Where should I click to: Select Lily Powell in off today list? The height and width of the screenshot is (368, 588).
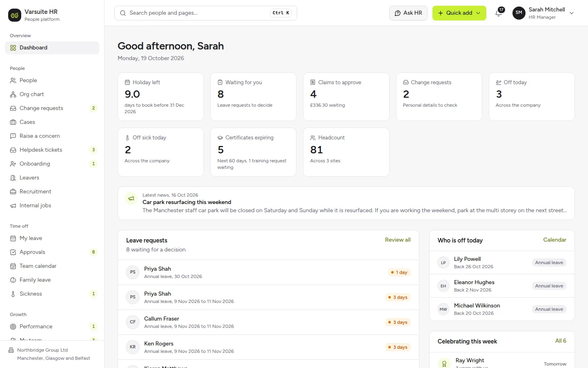point(502,263)
